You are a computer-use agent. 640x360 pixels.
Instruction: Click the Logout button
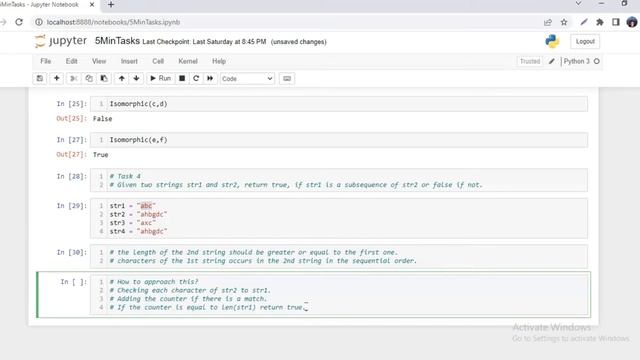(585, 42)
